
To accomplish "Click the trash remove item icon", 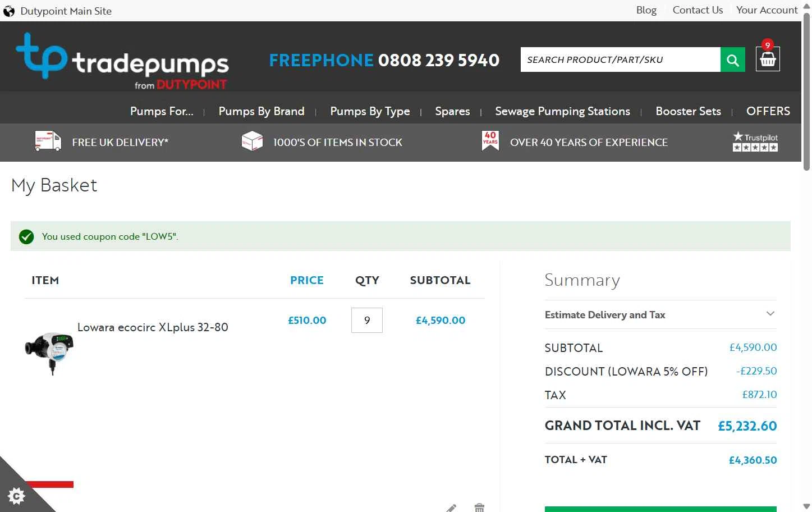I will pyautogui.click(x=479, y=508).
